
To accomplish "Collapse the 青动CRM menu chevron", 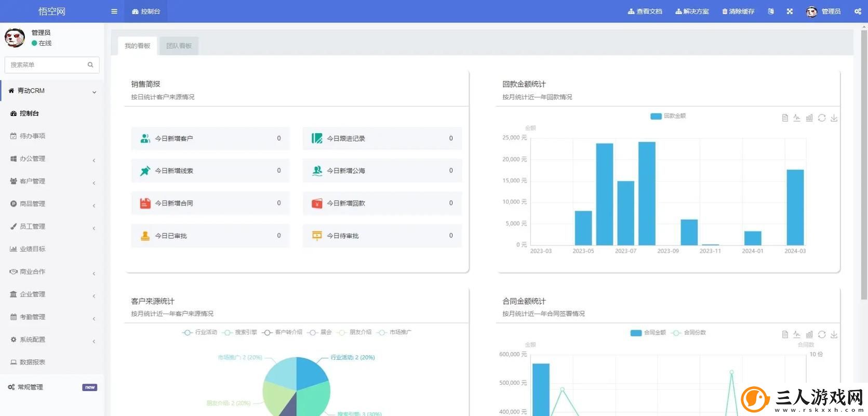I will pyautogui.click(x=94, y=92).
